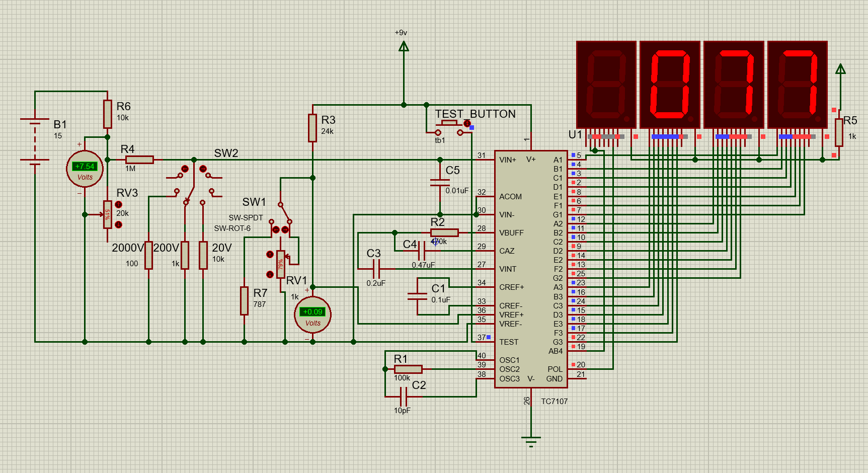
Task: Click the RV3 potentiometer body showing 51%
Action: tap(108, 214)
